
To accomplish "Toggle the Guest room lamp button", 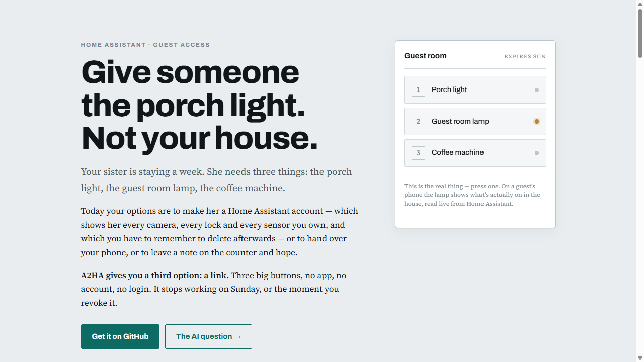I will 475,121.
